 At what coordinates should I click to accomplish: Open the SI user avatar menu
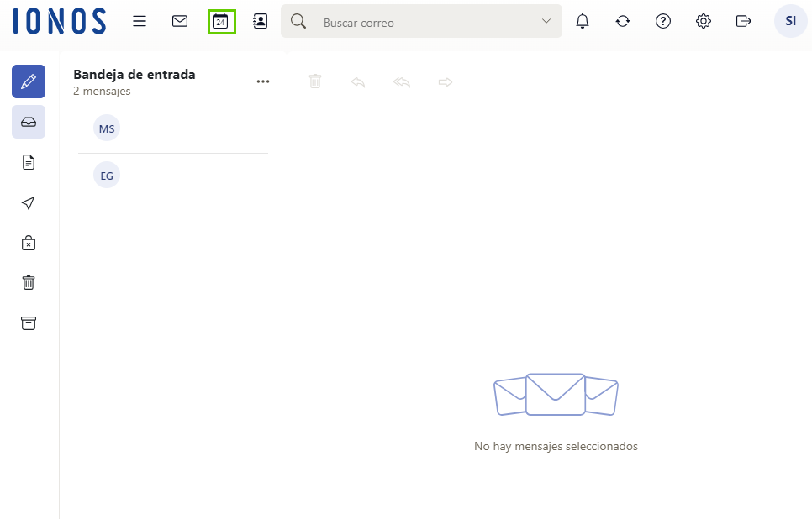(790, 22)
